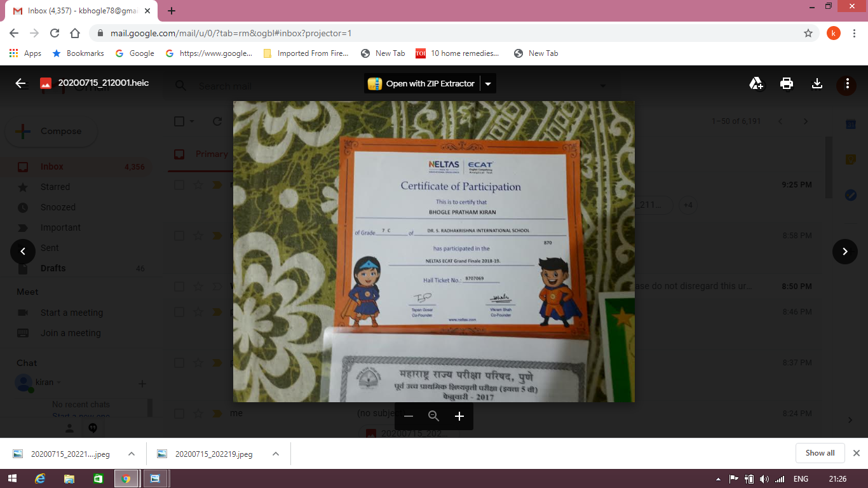Screen dimensions: 868x488
Task: Go to previous attachment image
Action: pos(23,252)
